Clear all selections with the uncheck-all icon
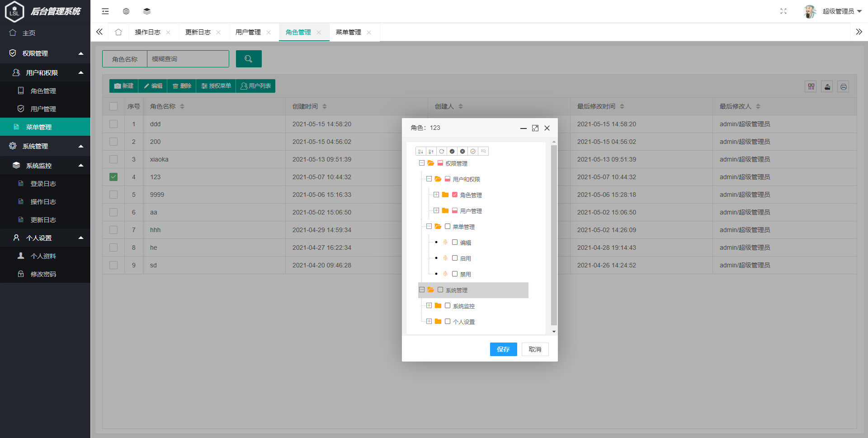The image size is (868, 438). [462, 151]
